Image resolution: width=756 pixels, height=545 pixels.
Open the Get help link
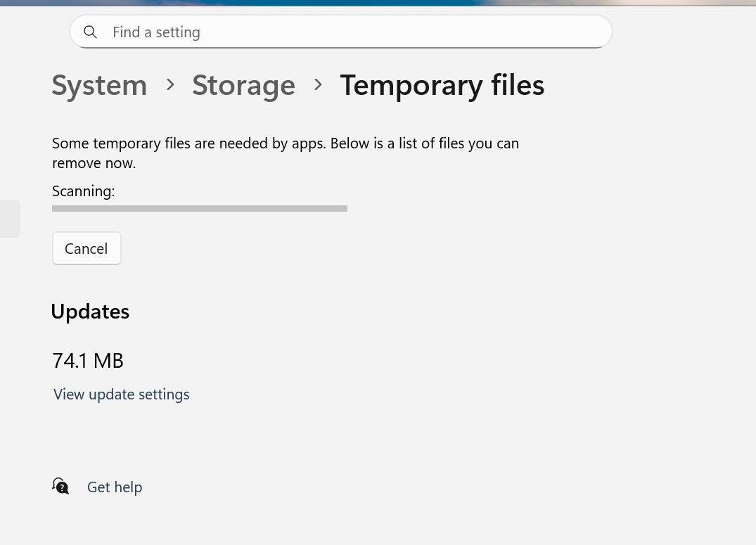tap(115, 487)
